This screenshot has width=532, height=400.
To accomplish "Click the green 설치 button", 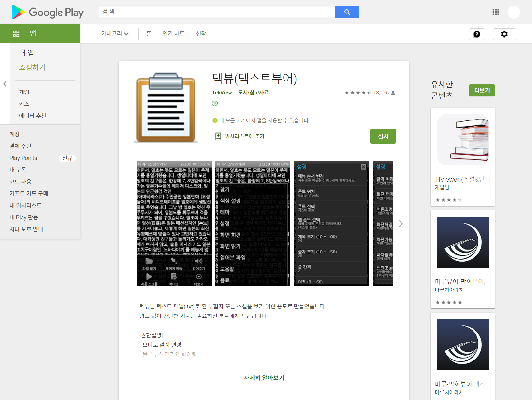I will 383,136.
